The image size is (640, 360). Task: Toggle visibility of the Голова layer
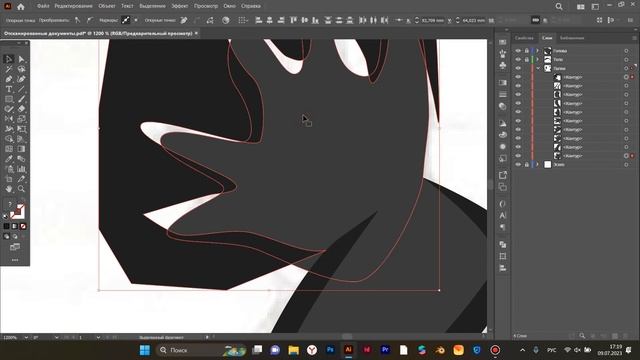[518, 51]
